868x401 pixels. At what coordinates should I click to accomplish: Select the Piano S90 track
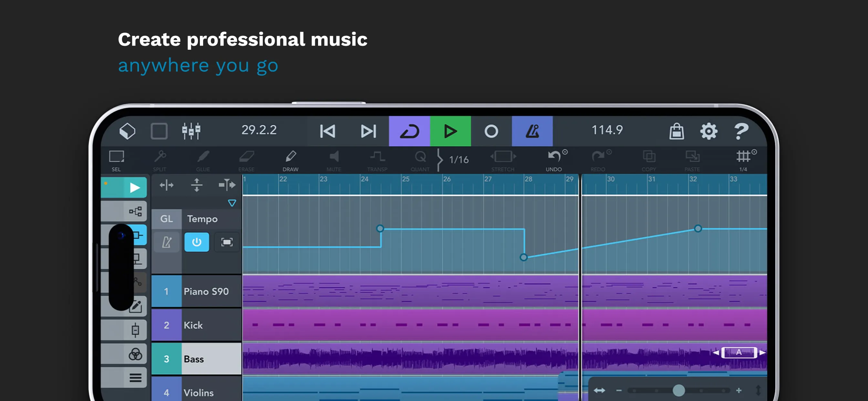[206, 291]
